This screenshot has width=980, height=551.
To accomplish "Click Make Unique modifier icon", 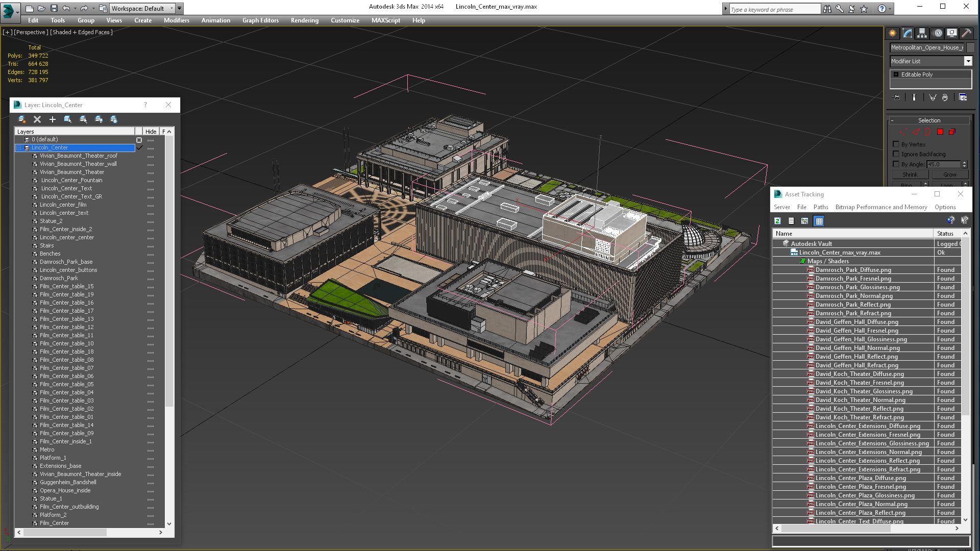I will [x=933, y=97].
